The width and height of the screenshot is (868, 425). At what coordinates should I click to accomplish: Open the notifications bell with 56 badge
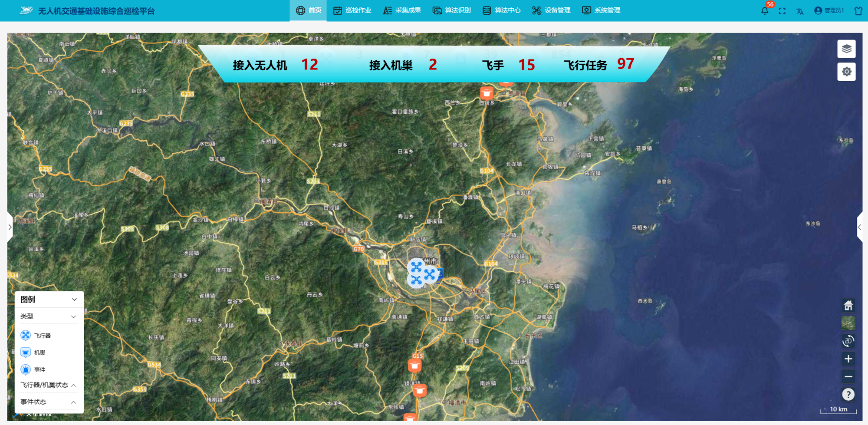pyautogui.click(x=765, y=11)
